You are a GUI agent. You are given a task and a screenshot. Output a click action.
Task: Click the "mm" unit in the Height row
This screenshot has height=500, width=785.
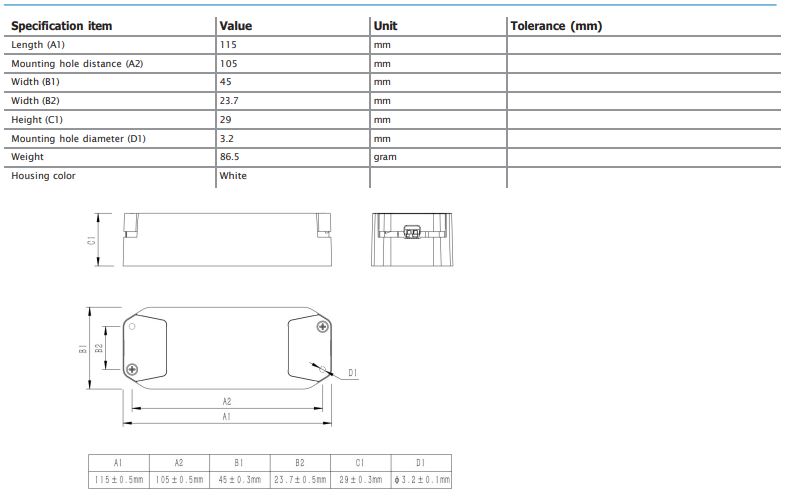[382, 120]
